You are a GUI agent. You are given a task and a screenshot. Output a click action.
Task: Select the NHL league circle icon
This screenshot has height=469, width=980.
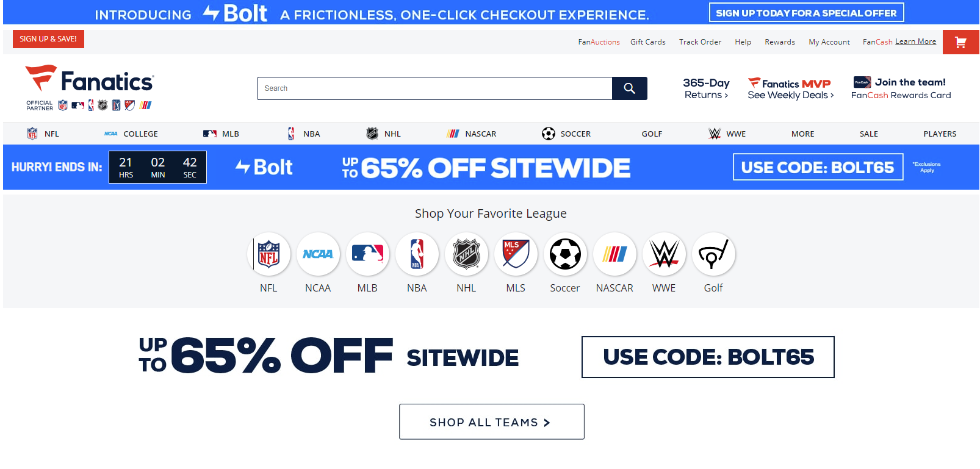466,254
